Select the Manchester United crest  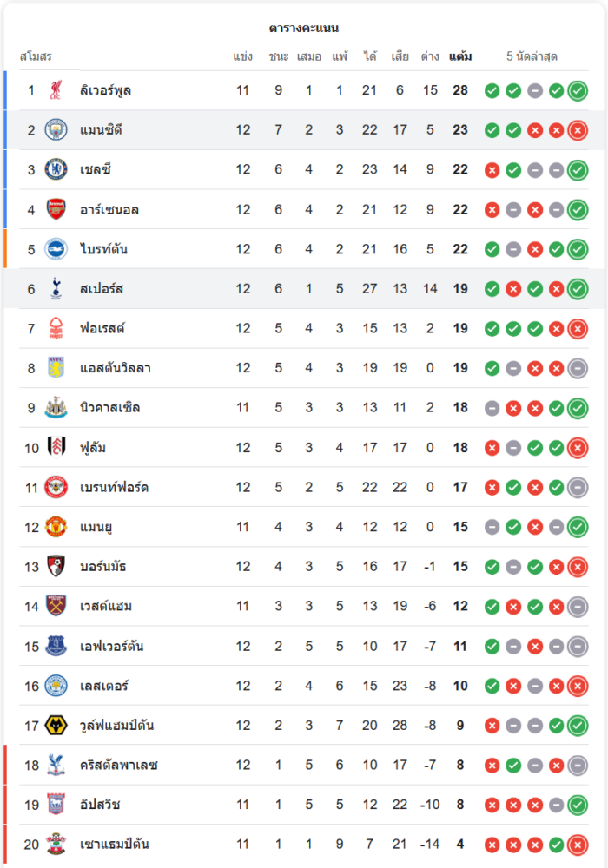[x=56, y=527]
